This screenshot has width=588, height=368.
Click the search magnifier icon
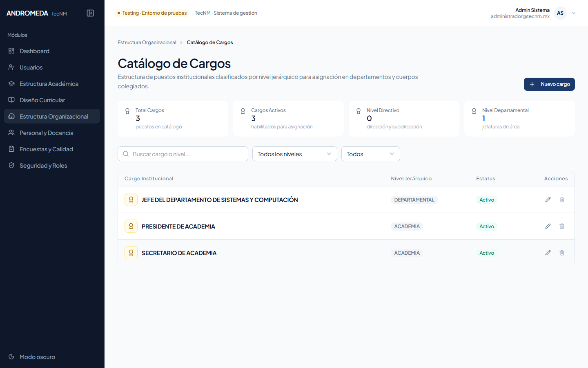(126, 154)
